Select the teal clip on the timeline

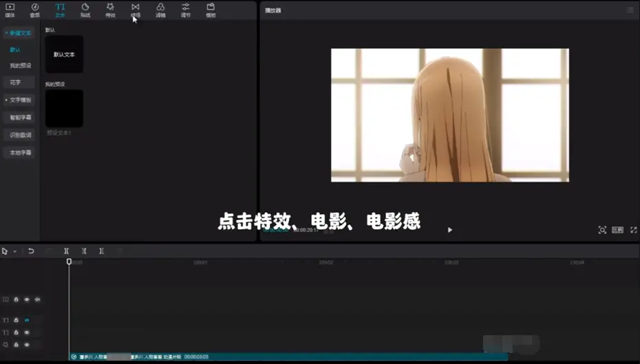click(288, 356)
